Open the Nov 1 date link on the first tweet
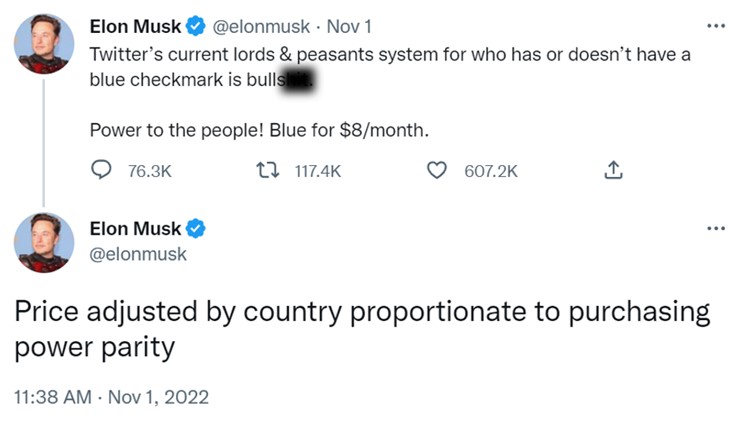Screen dimensions: 755x425 click(x=349, y=27)
